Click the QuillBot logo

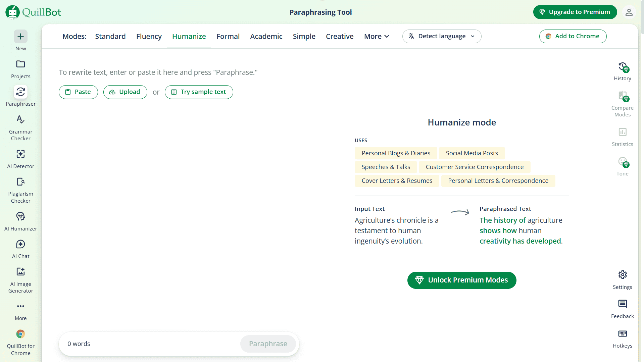pyautogui.click(x=33, y=12)
